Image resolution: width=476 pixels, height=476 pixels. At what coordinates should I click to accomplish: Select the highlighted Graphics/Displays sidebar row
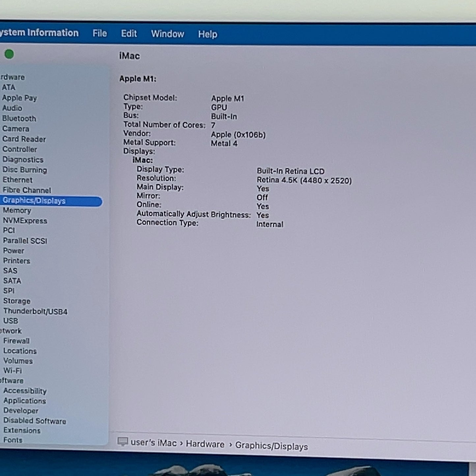(51, 201)
